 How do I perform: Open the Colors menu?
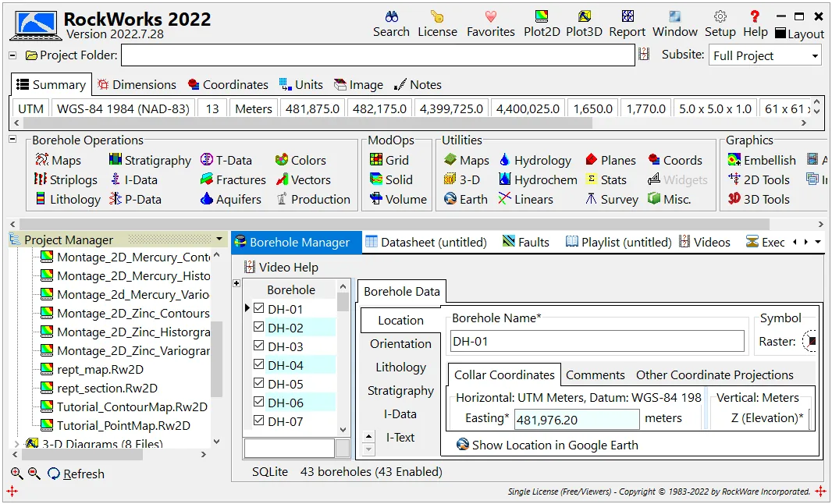(300, 160)
